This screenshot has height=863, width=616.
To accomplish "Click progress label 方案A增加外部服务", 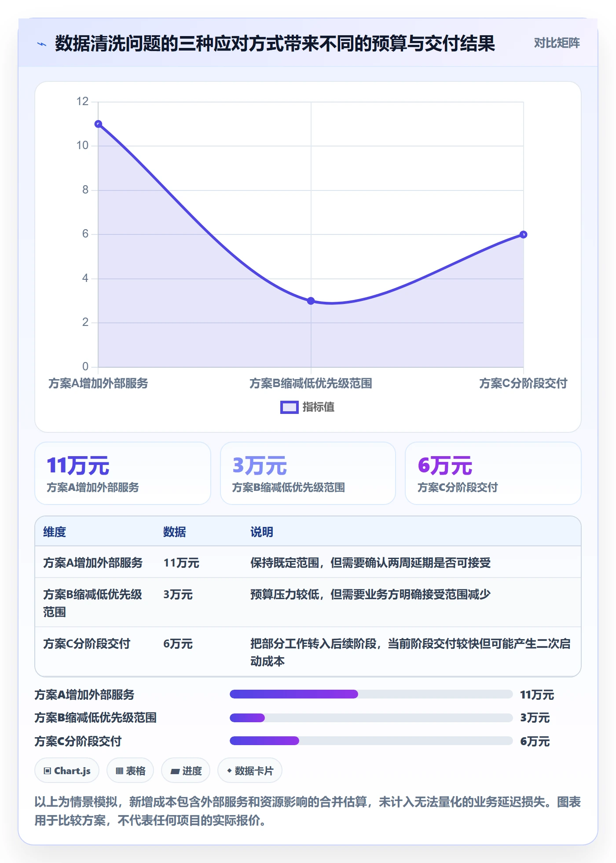I will click(84, 695).
